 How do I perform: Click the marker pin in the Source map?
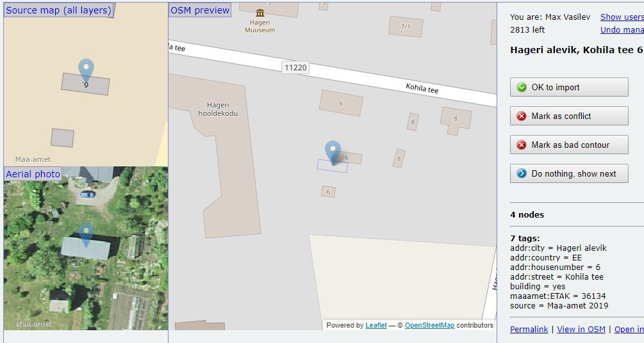coord(86,70)
